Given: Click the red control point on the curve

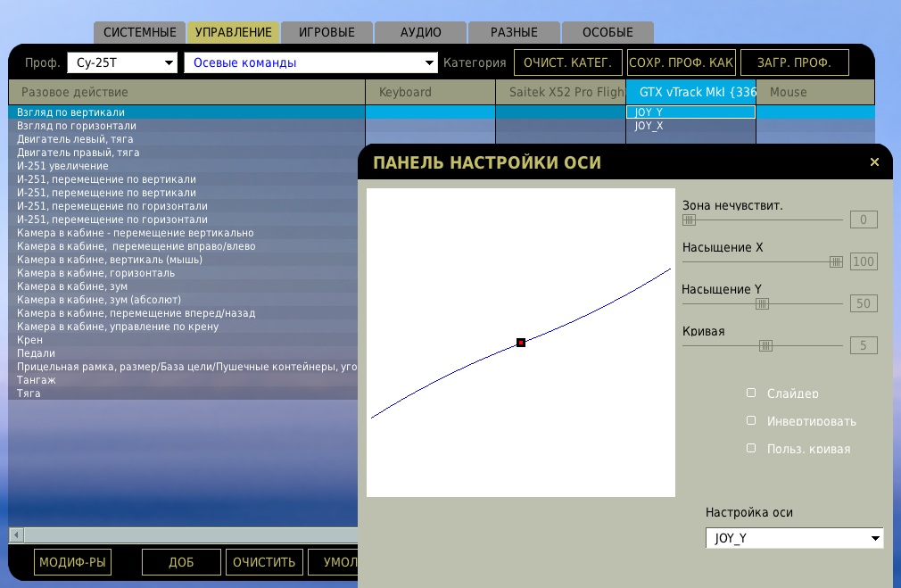Looking at the screenshot, I should coord(521,343).
